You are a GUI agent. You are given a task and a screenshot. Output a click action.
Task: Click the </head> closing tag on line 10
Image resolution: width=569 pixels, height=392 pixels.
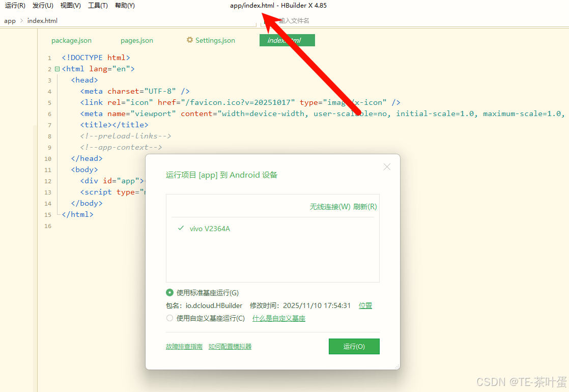point(87,159)
